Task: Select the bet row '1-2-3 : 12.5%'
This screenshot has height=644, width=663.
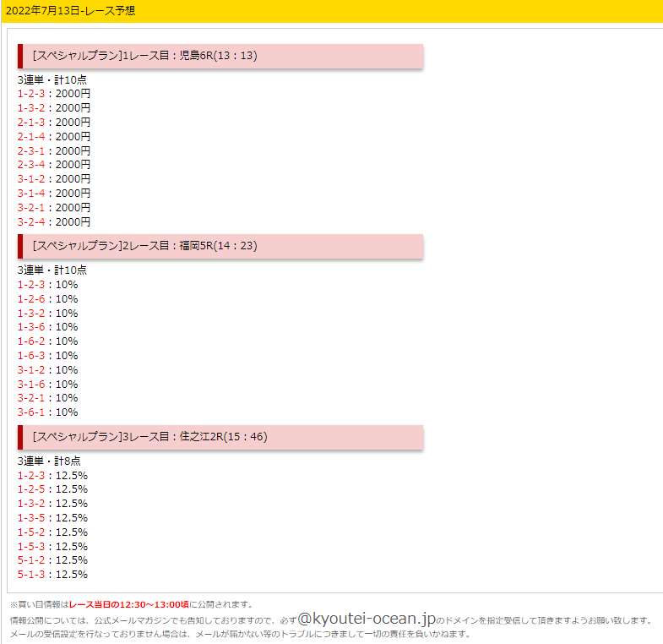Action: 52,476
